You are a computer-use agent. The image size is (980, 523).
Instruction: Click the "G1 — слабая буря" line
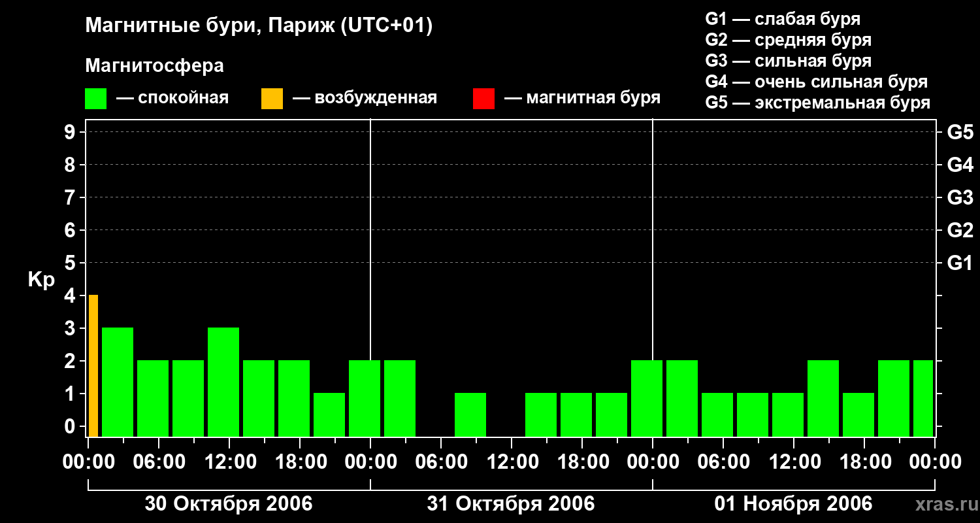pos(783,19)
